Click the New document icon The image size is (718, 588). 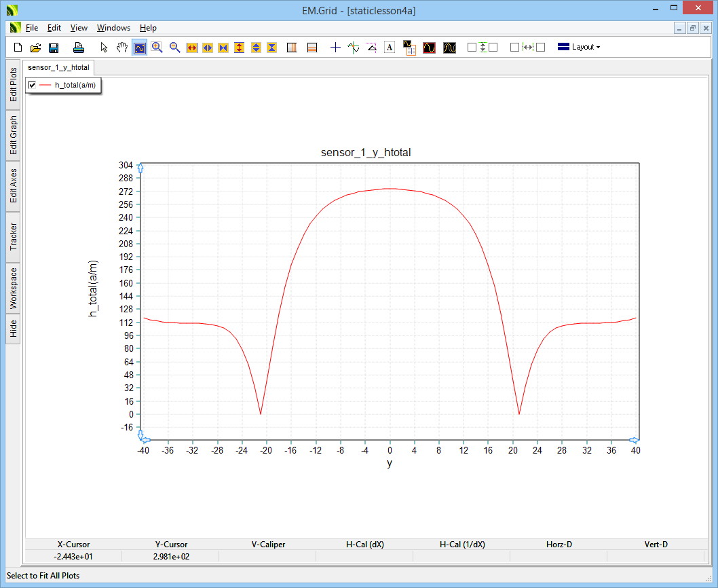point(18,48)
